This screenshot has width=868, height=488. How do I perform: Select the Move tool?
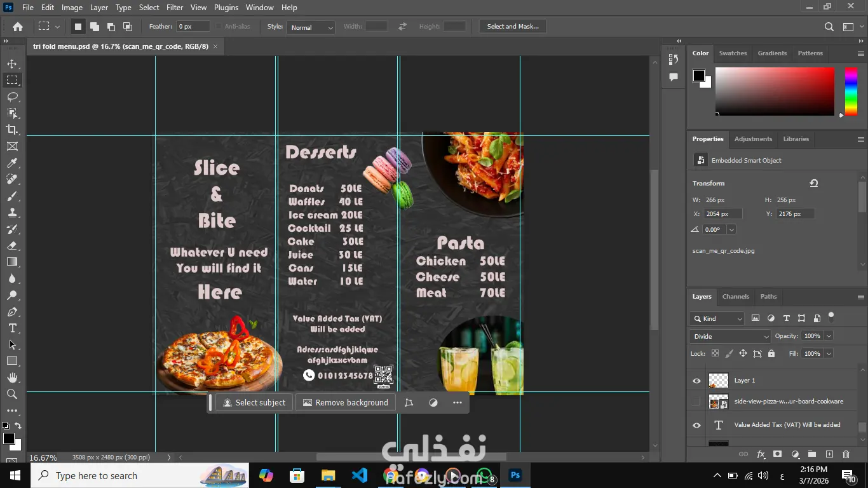coord(12,64)
